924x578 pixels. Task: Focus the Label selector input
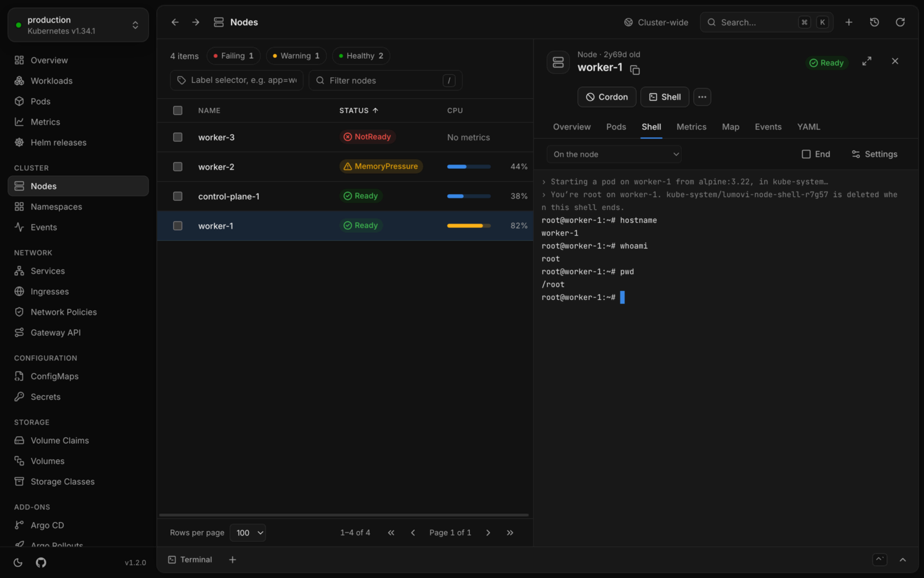coord(237,80)
